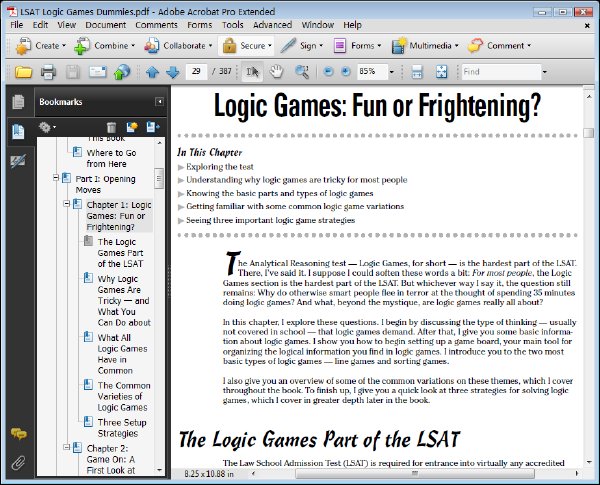Open the Bookmarks options gear dropdown
Image resolution: width=600 pixels, height=485 pixels.
tap(47, 127)
